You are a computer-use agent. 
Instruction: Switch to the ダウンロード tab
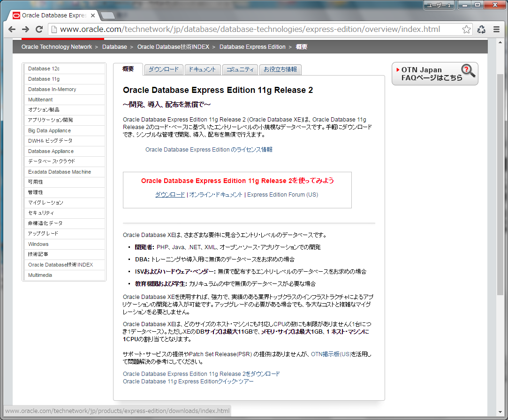coord(164,69)
